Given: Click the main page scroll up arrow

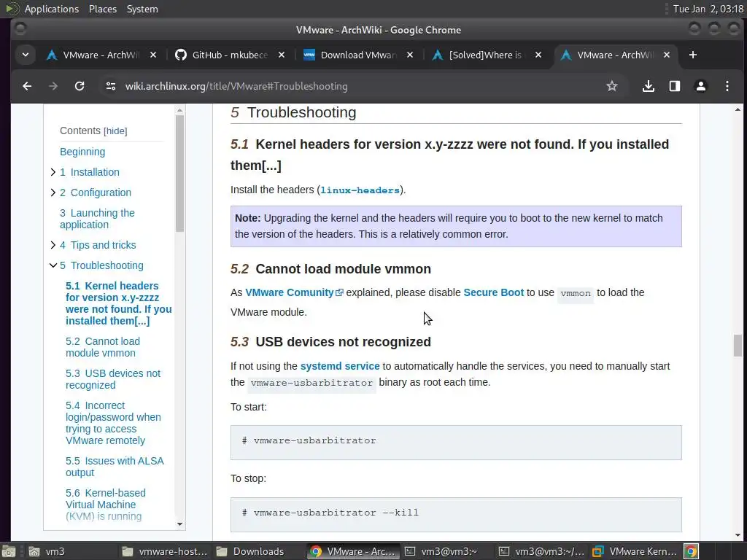Looking at the screenshot, I should (738, 110).
